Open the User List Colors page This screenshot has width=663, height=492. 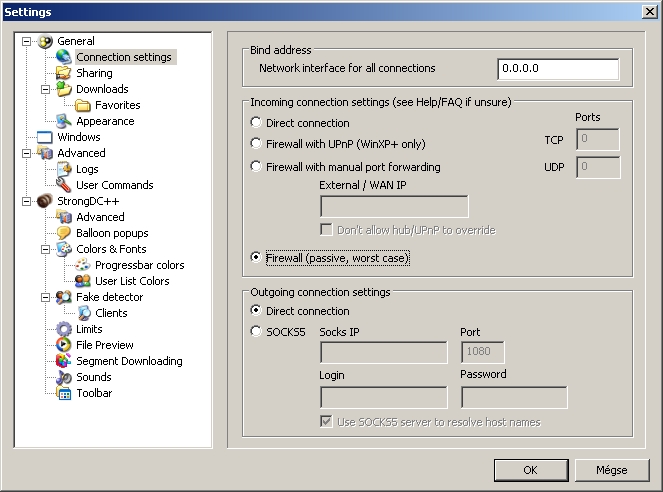(132, 281)
